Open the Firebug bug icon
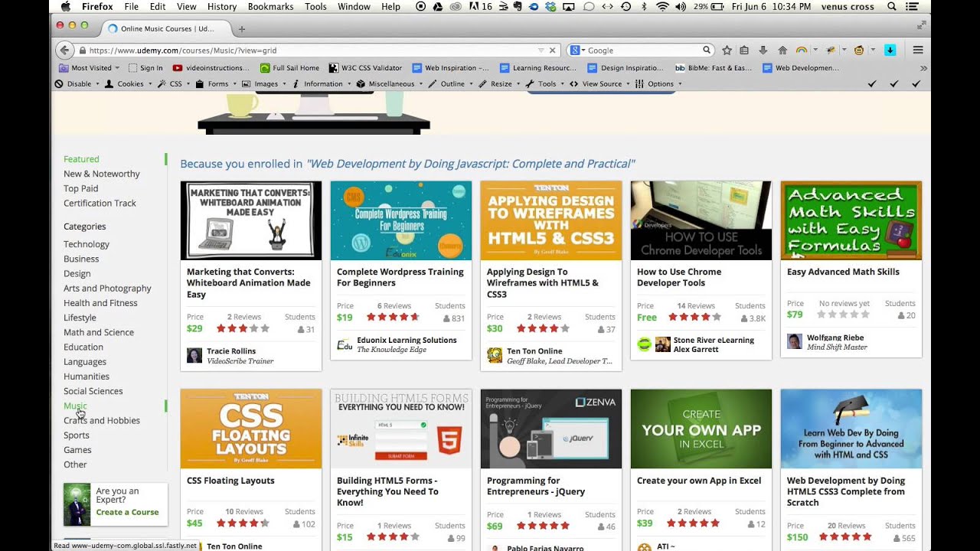980x551 pixels. (831, 50)
